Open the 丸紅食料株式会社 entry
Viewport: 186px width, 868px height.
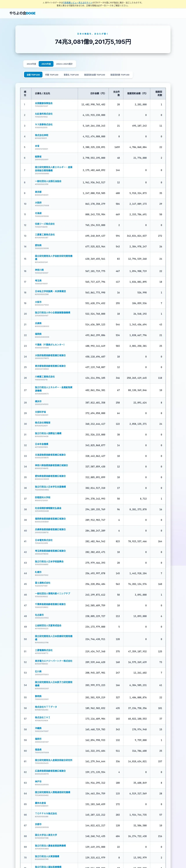[44, 114]
